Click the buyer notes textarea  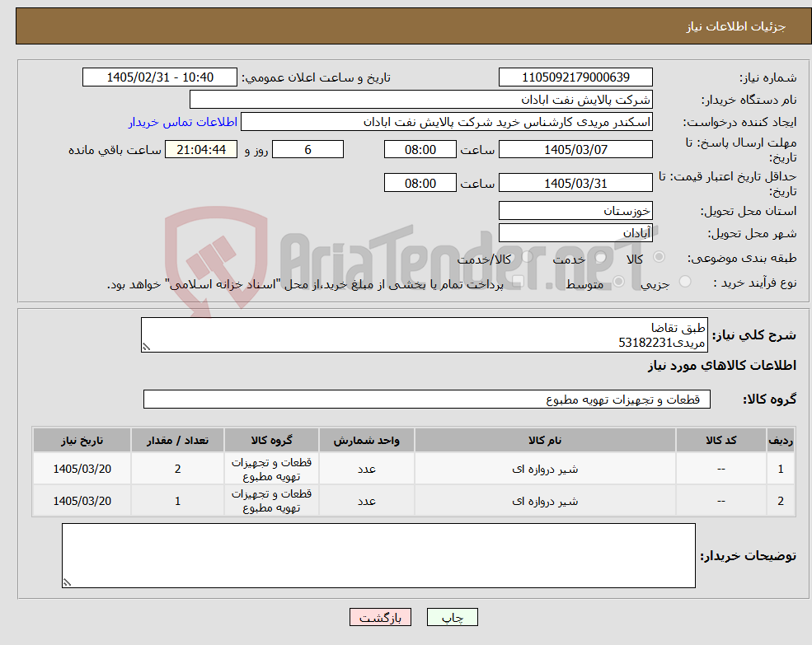[x=378, y=555]
